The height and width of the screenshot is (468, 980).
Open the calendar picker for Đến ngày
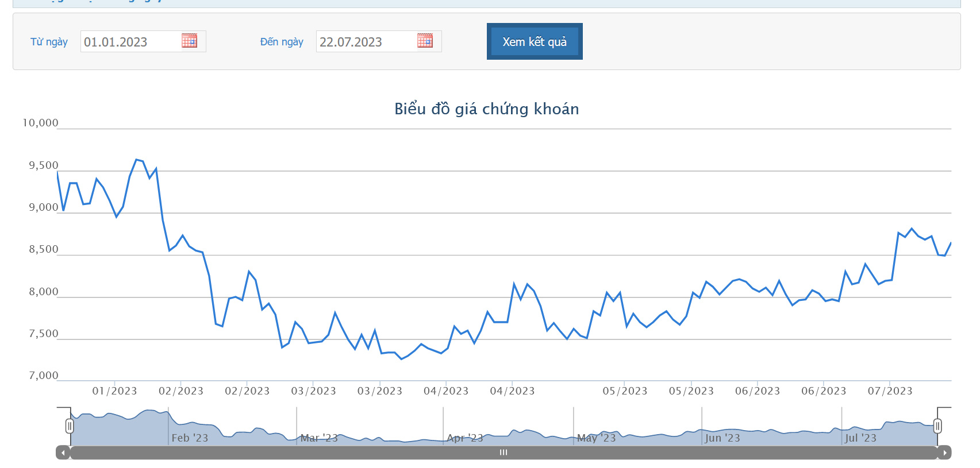tap(425, 41)
